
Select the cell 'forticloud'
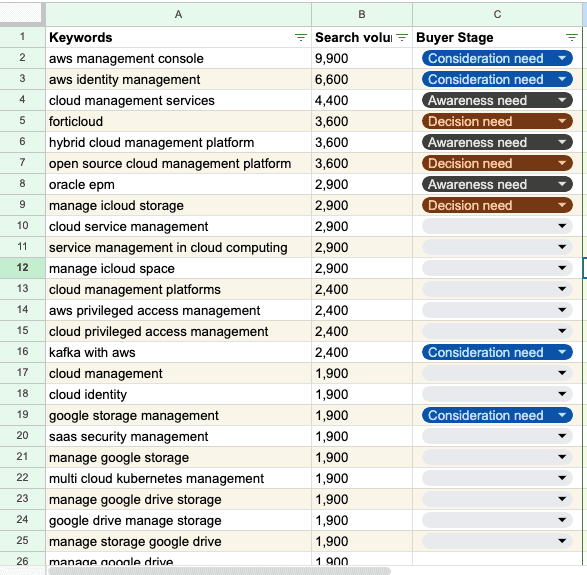coord(179,121)
